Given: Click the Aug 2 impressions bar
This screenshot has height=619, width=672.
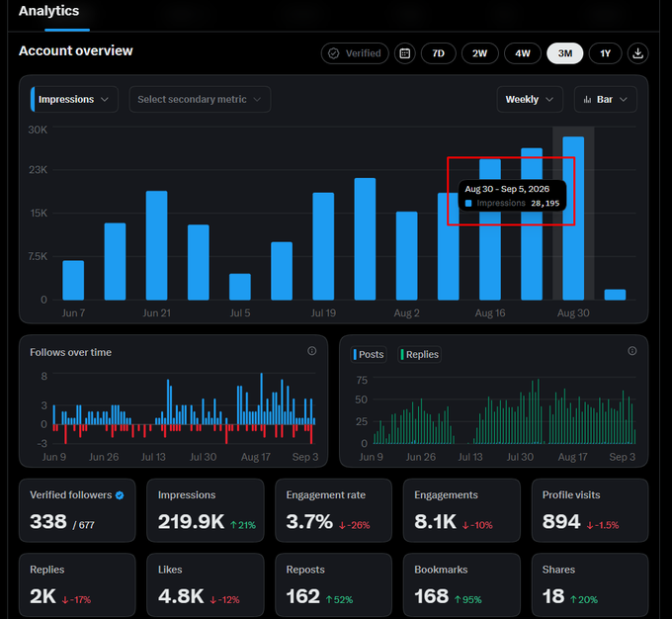Looking at the screenshot, I should point(407,256).
